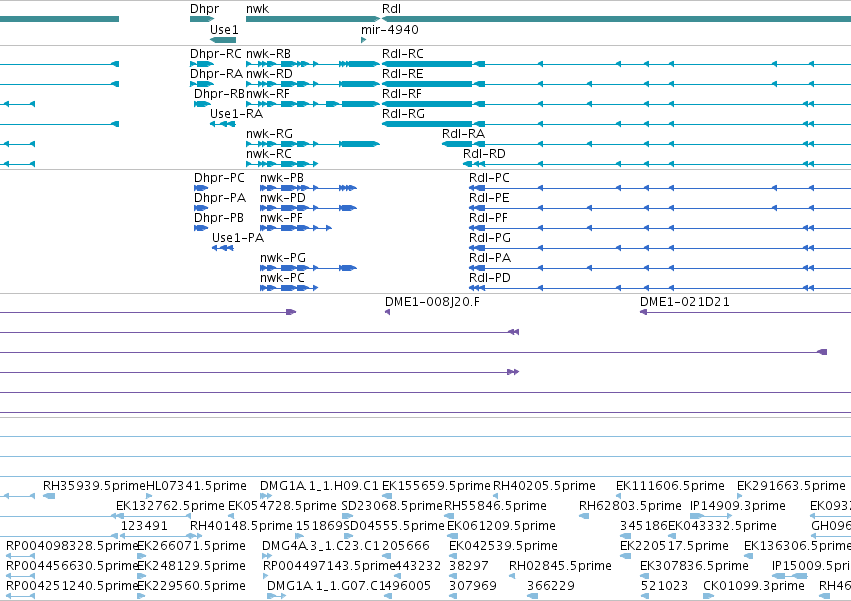Click the Dhpr-RB transcript label
Viewport: 851px width, 601px height.
(219, 94)
